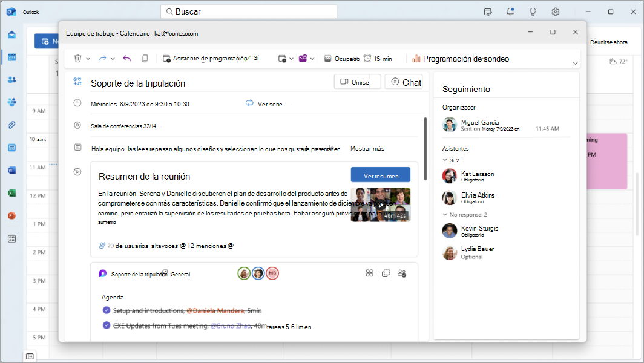Click the @Daniela Mandera mention

coord(215,310)
